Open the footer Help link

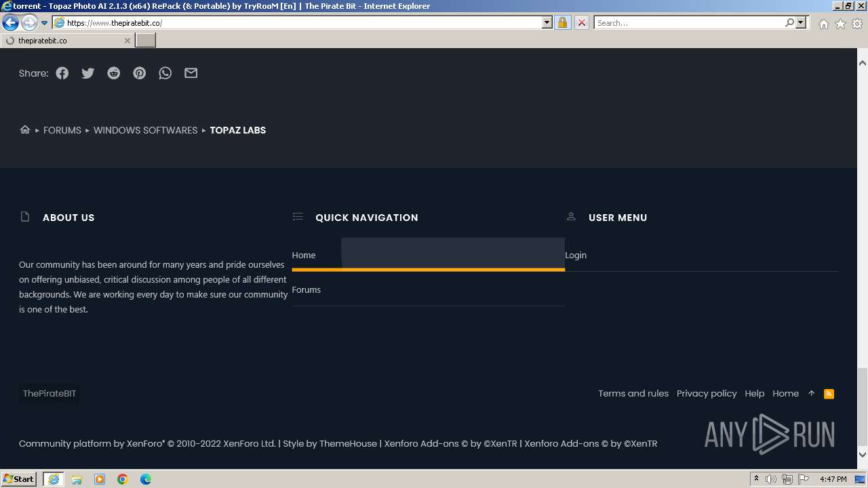click(755, 393)
